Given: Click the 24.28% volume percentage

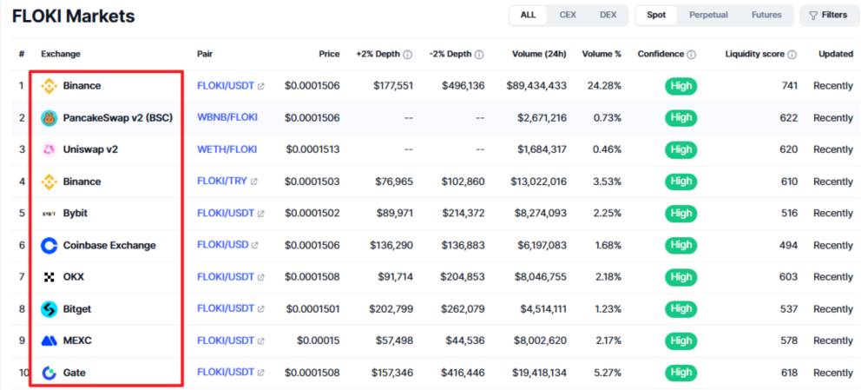Looking at the screenshot, I should point(604,86).
